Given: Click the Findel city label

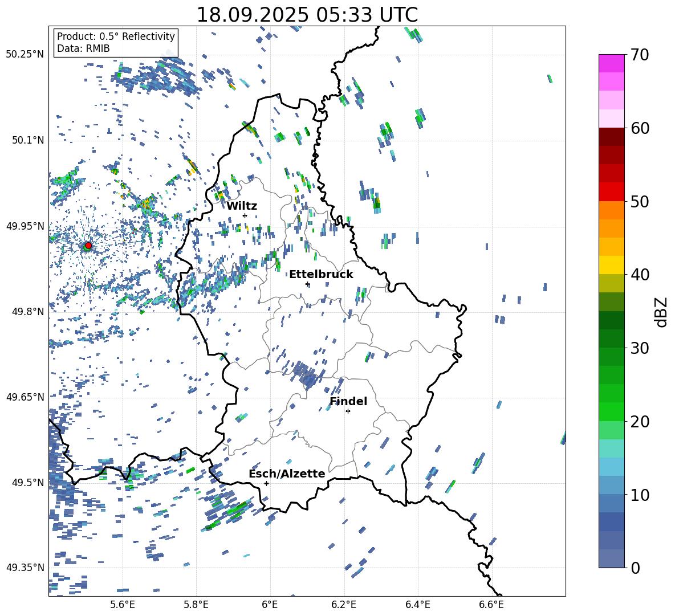Looking at the screenshot, I should [x=348, y=401].
